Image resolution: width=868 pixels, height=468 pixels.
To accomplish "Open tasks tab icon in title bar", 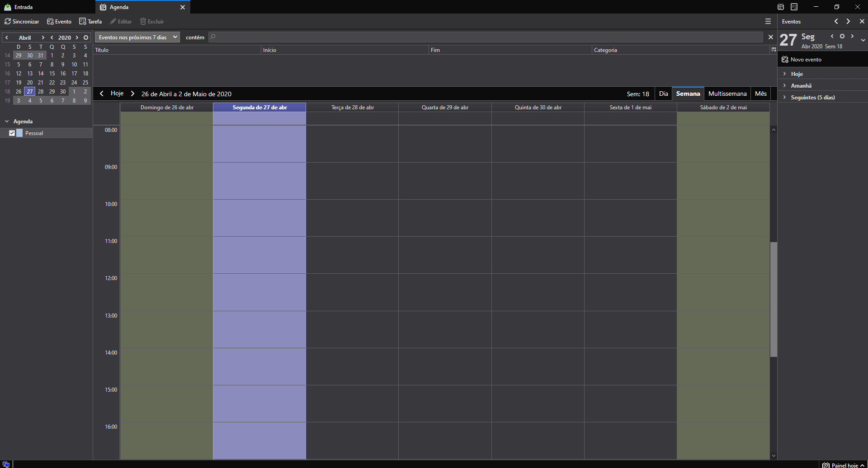I will click(x=794, y=7).
